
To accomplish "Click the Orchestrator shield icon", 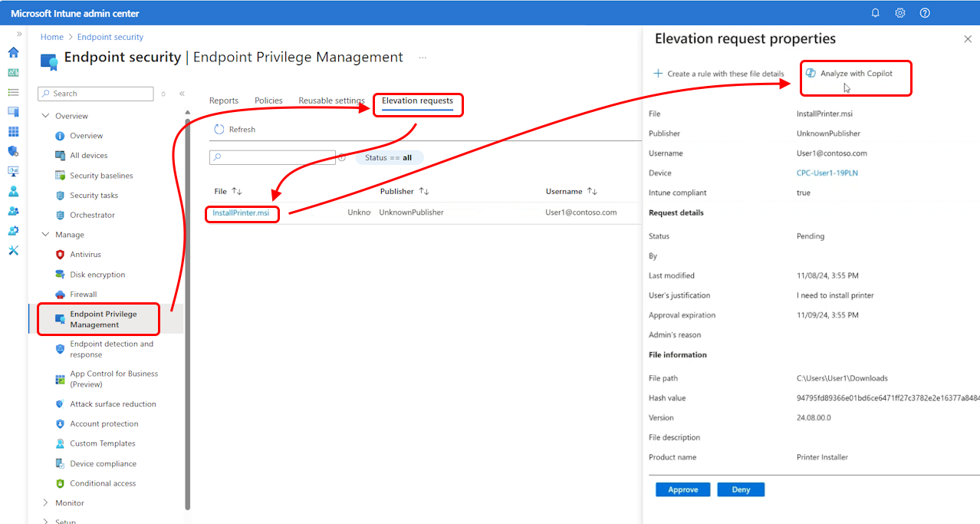I will (x=61, y=216).
